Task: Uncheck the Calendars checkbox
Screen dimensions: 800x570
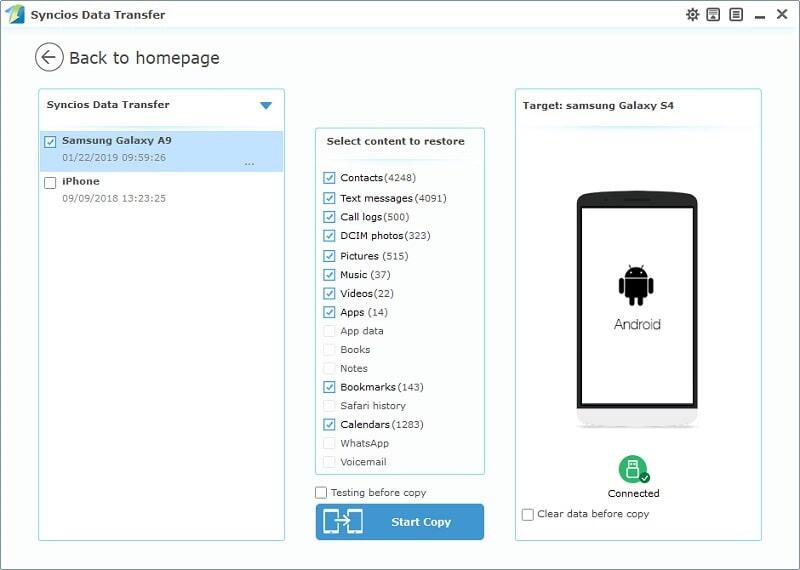Action: tap(330, 425)
